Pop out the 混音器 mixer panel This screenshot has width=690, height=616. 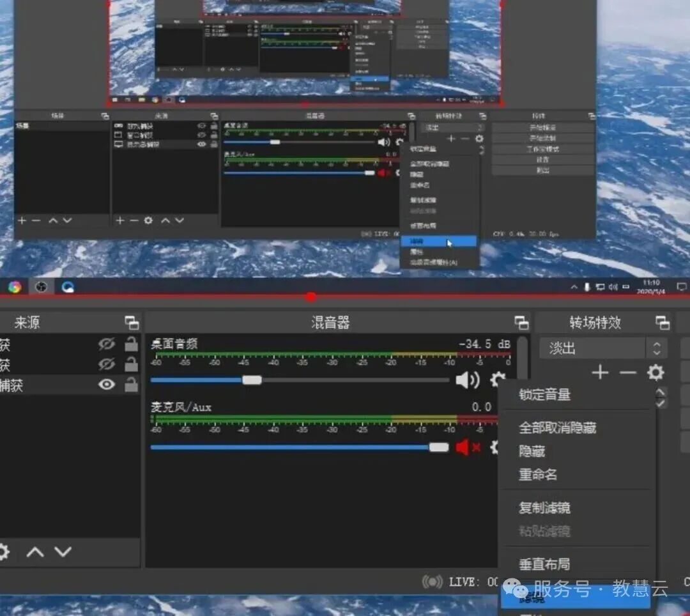[x=521, y=323]
